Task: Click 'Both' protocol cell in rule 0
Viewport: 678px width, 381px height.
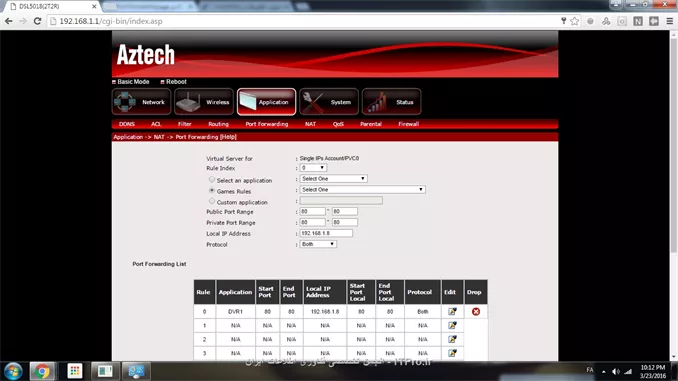Action: point(422,311)
